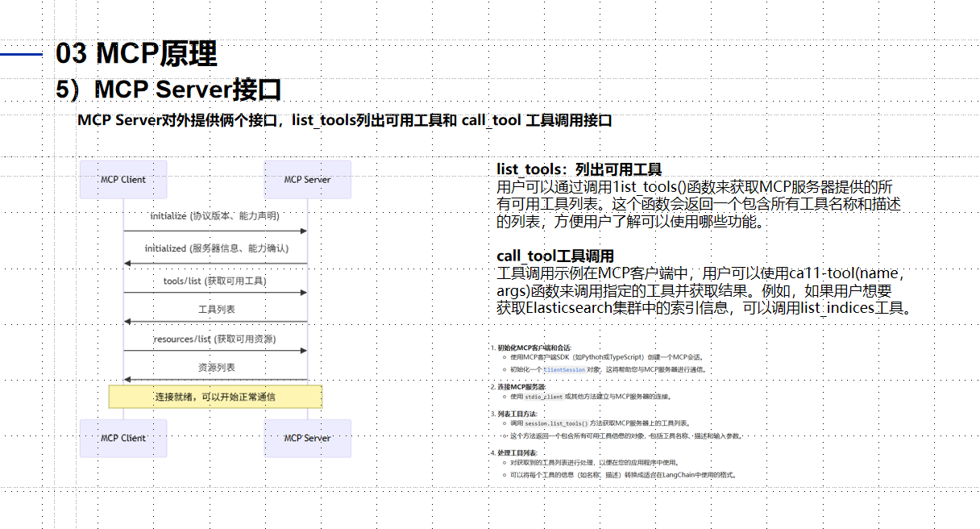
Task: Click the MCP Server box heading the sequence diagram
Action: [307, 180]
